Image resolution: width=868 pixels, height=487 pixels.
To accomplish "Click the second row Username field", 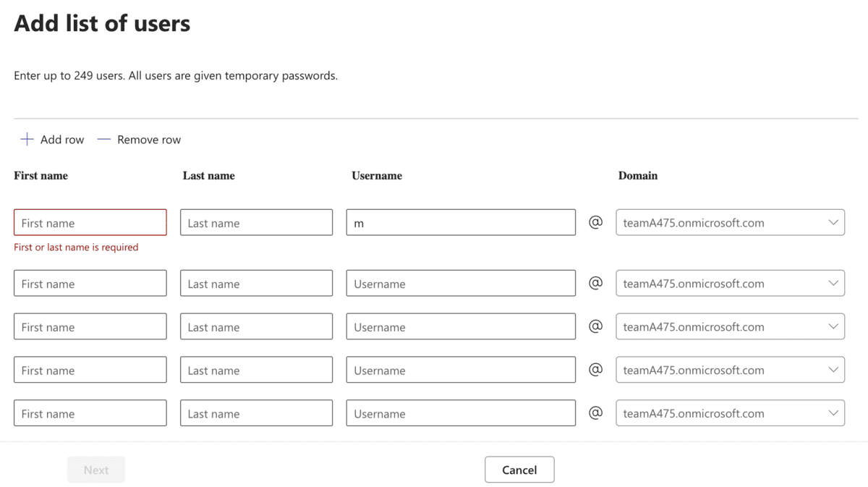I will click(x=461, y=283).
